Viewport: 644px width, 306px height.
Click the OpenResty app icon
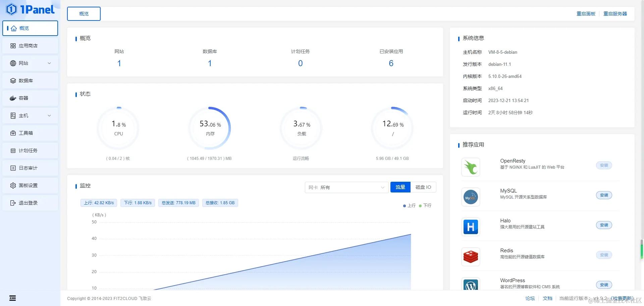[471, 167]
